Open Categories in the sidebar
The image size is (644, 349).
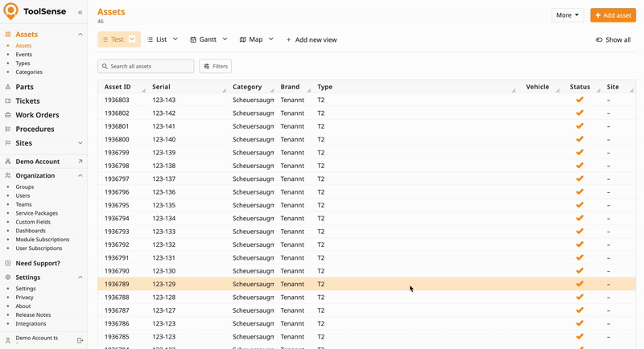point(29,72)
